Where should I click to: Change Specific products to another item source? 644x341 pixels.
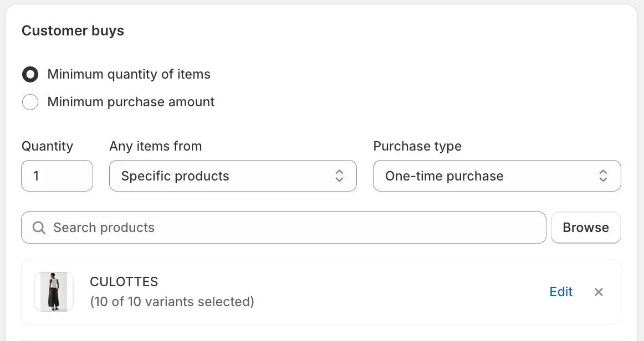[233, 175]
